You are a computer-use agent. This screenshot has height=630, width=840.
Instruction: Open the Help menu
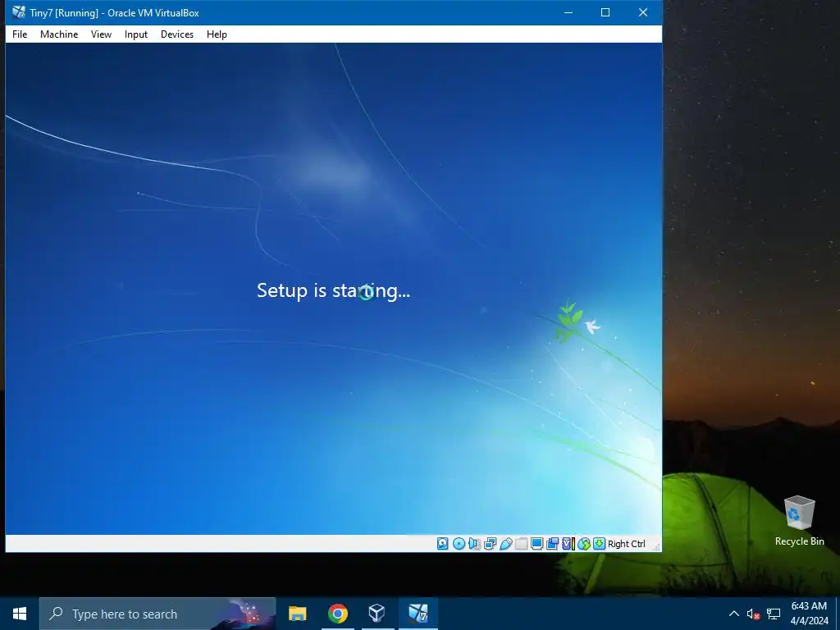pyautogui.click(x=217, y=34)
